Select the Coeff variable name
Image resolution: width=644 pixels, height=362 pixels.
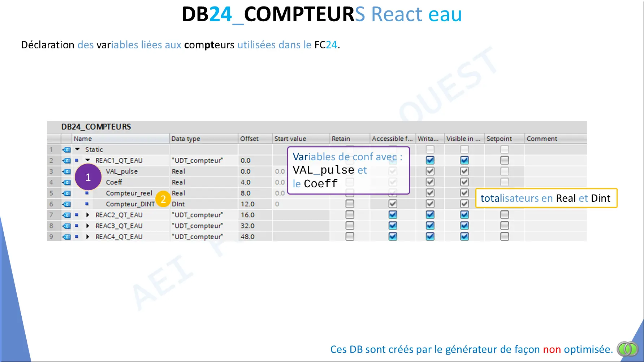[114, 182]
